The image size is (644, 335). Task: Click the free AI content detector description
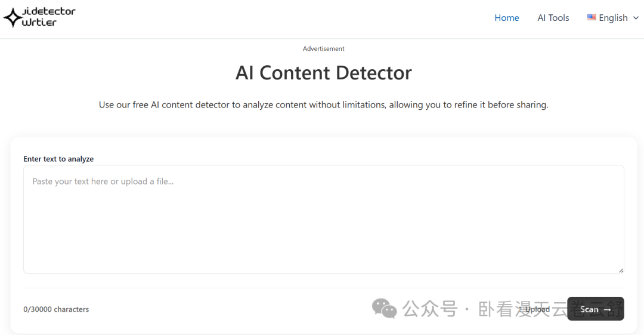pos(323,105)
